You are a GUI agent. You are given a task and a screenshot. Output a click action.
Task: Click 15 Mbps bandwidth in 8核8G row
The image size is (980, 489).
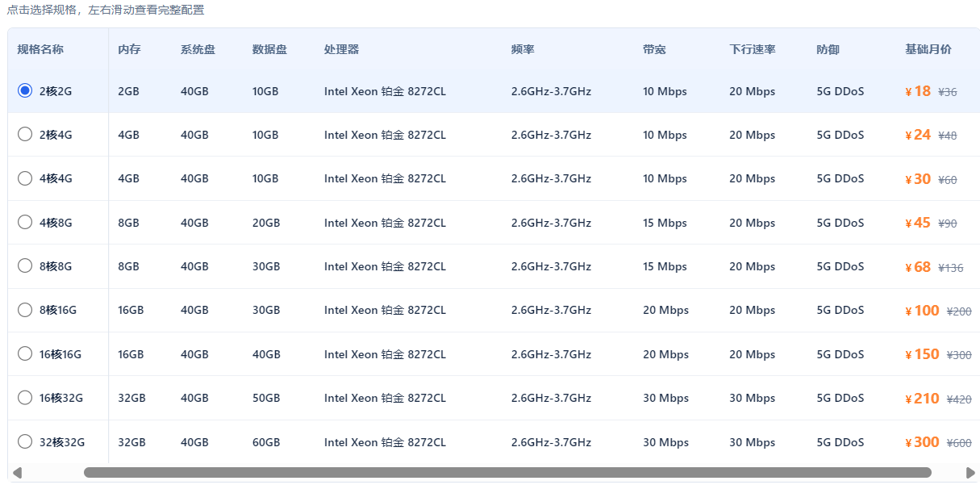pos(665,266)
